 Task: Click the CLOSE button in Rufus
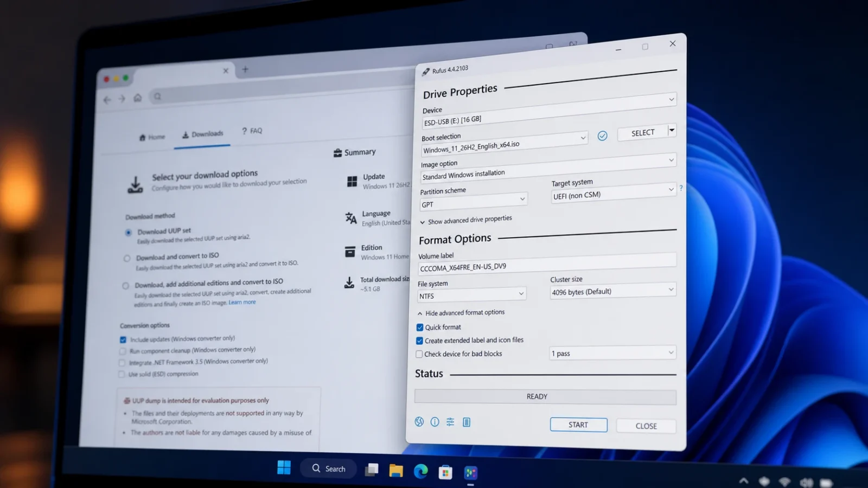click(646, 426)
